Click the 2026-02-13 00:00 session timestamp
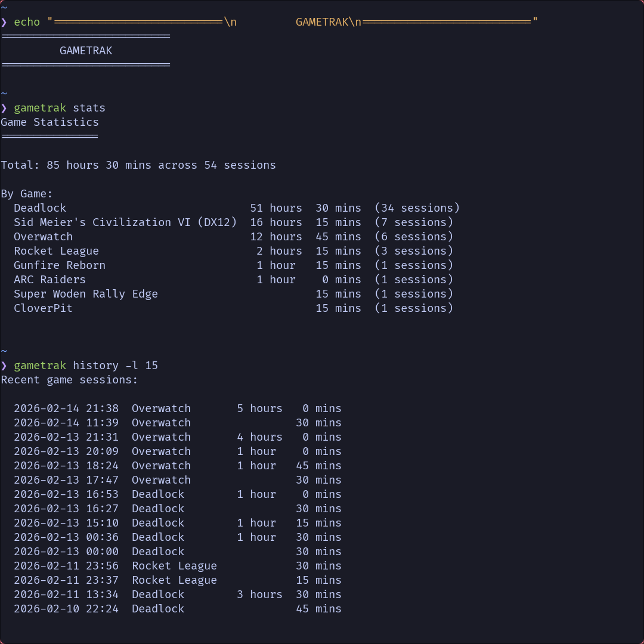 pos(66,552)
